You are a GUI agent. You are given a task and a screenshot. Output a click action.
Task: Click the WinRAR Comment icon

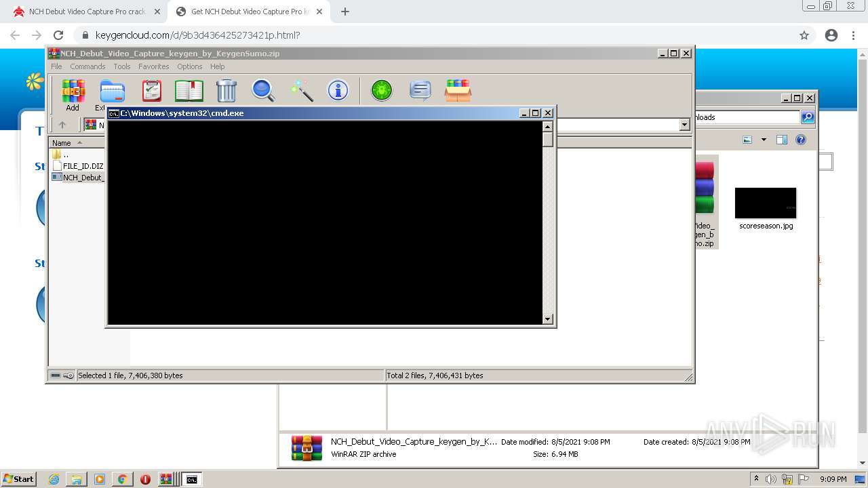pyautogui.click(x=420, y=91)
